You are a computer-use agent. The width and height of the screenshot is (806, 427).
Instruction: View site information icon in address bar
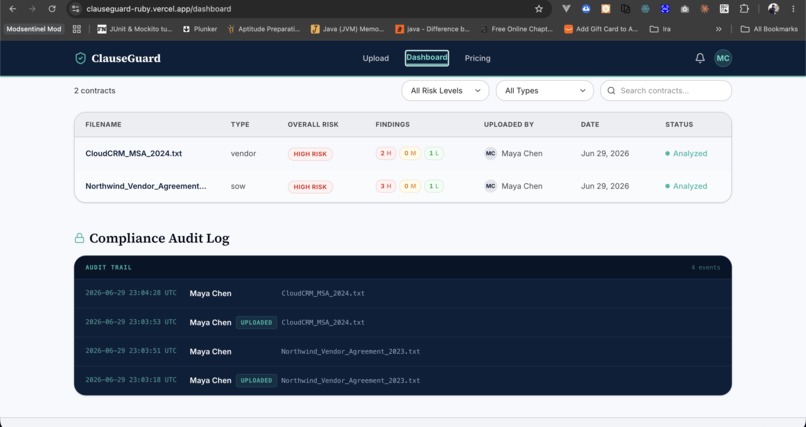coord(76,9)
